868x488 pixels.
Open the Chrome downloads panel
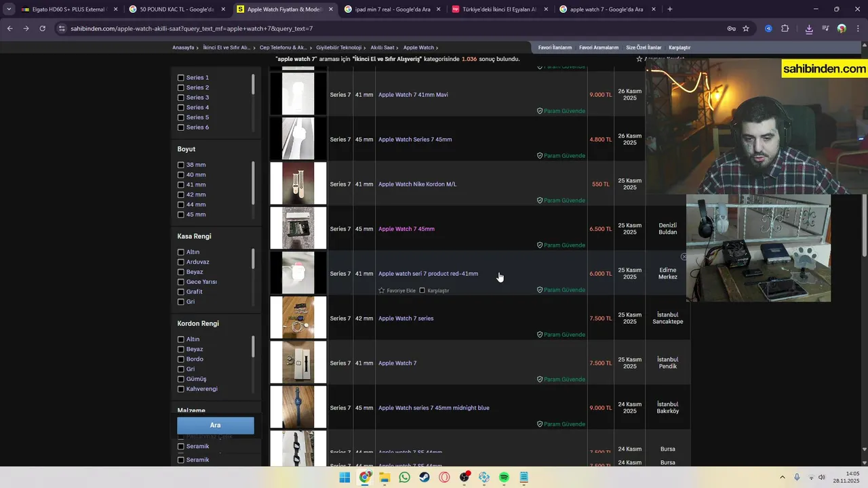pos(809,28)
